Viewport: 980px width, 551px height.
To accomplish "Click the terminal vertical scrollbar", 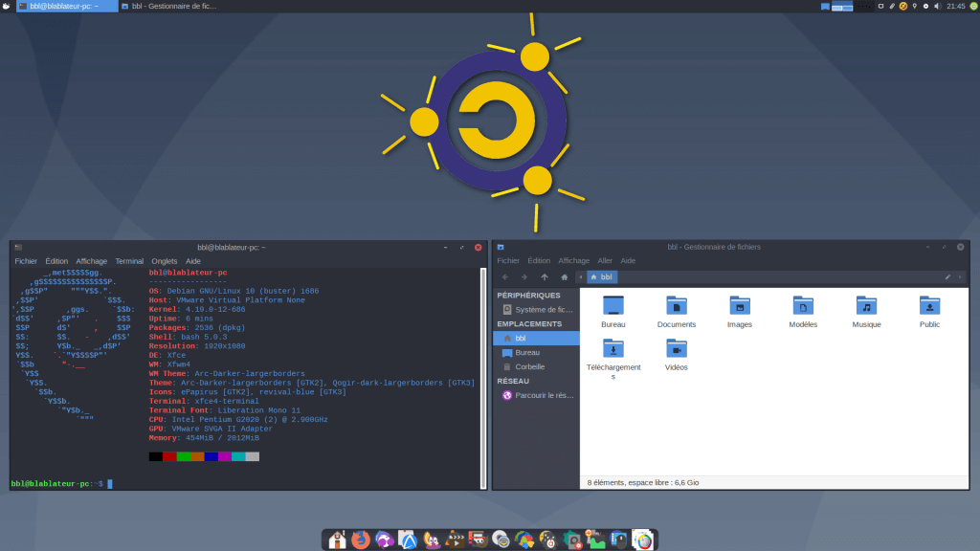I will [x=483, y=378].
